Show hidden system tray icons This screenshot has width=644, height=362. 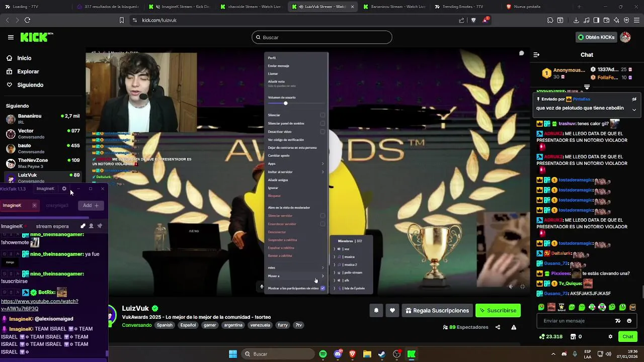[x=553, y=354]
